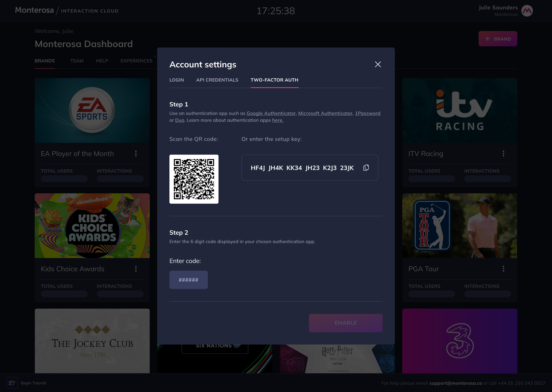
Task: Open the Microsoft Authenticator link
Action: pos(325,113)
